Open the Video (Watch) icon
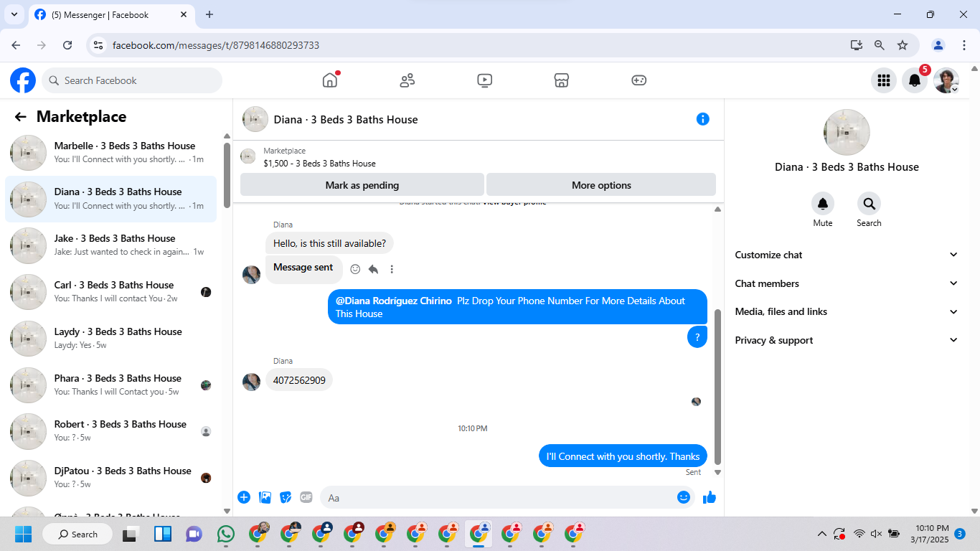 click(485, 80)
